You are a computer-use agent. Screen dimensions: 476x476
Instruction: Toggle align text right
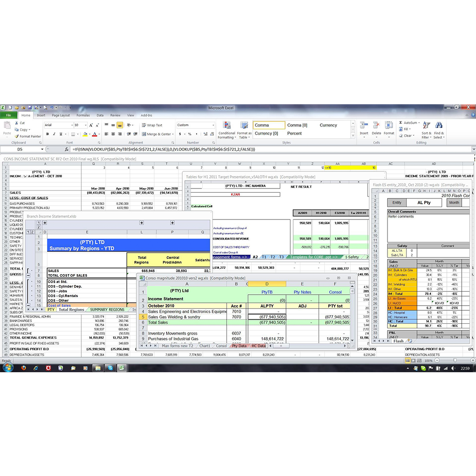coord(119,134)
